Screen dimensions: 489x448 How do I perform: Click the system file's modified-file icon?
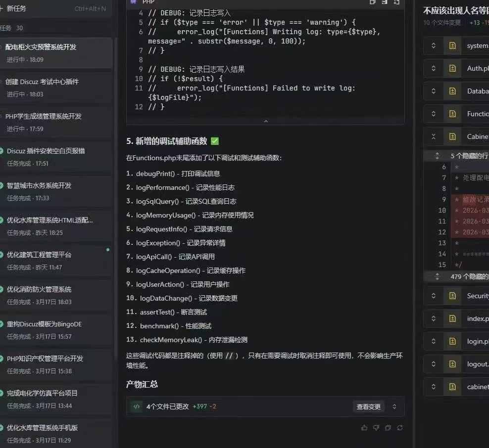tap(452, 45)
